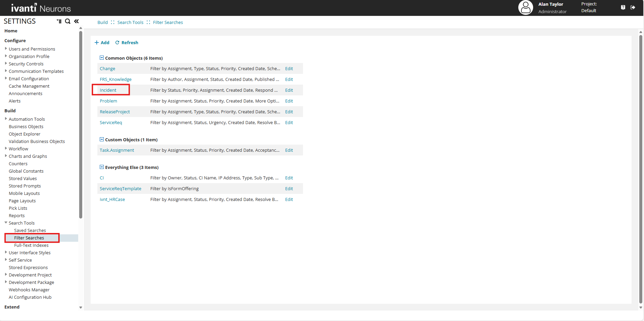644x321 pixels.
Task: Add a new filter search
Action: (102, 42)
